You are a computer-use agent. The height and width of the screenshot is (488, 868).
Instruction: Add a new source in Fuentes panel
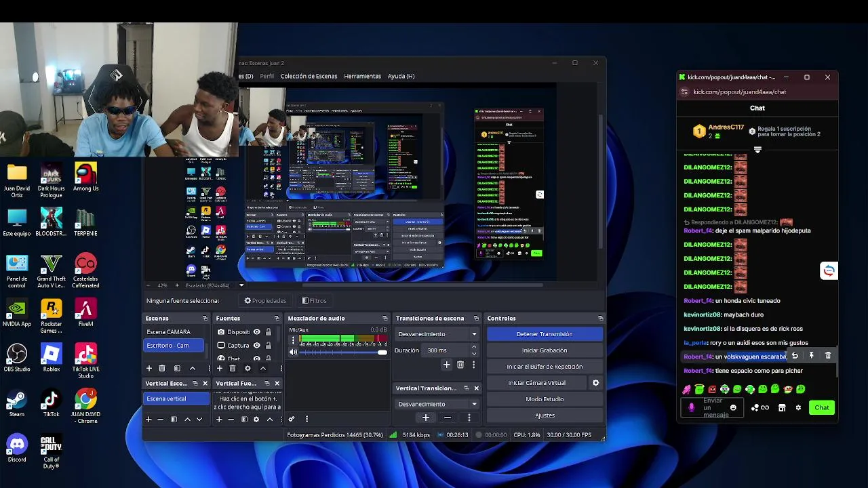[220, 368]
